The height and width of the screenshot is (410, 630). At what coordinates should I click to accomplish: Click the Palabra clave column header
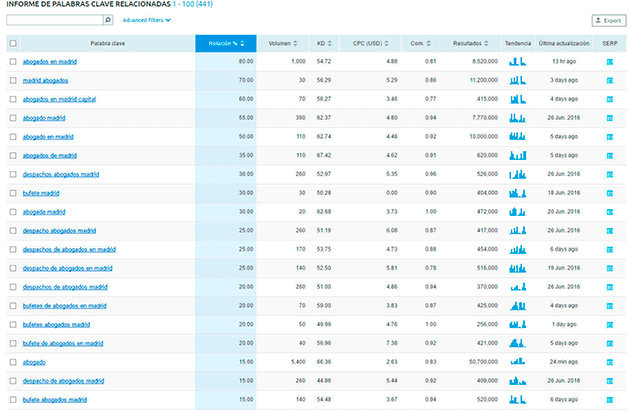[x=107, y=43]
